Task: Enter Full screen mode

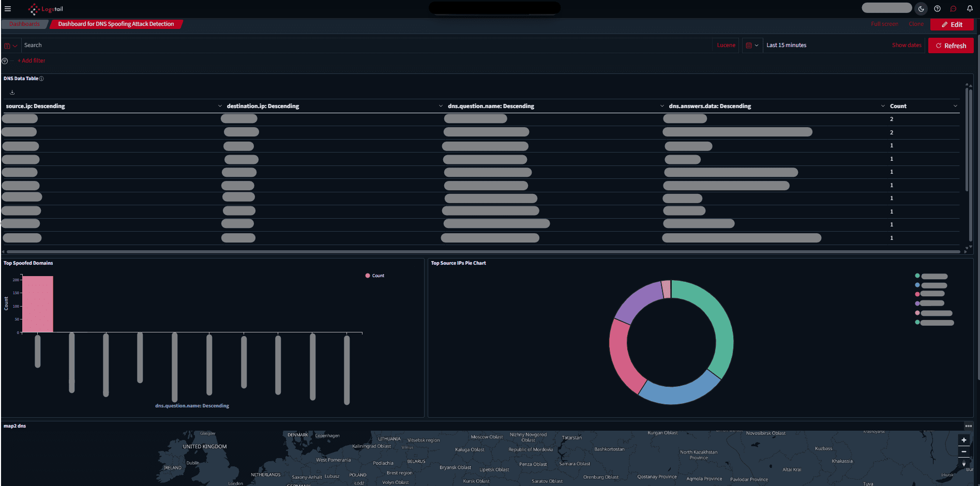Action: (884, 24)
